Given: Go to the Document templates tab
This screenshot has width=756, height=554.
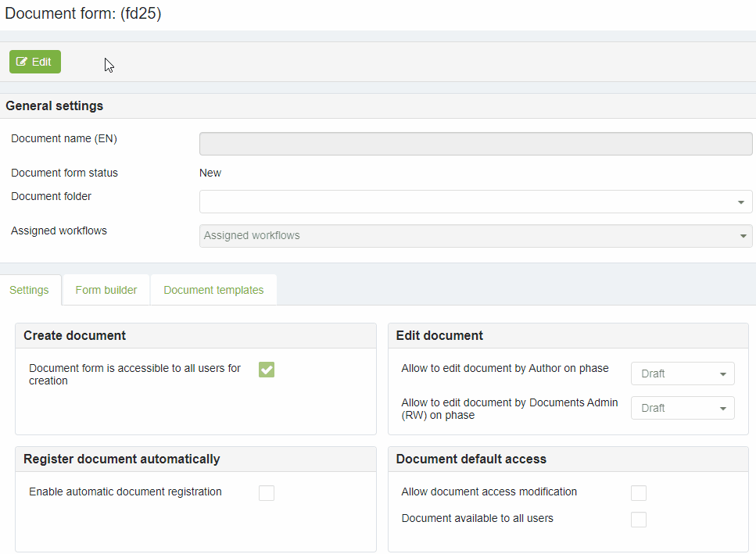Looking at the screenshot, I should [213, 290].
